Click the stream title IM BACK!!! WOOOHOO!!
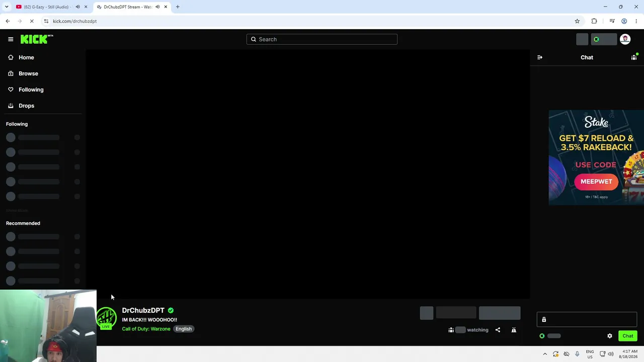644x362 pixels. click(x=149, y=320)
